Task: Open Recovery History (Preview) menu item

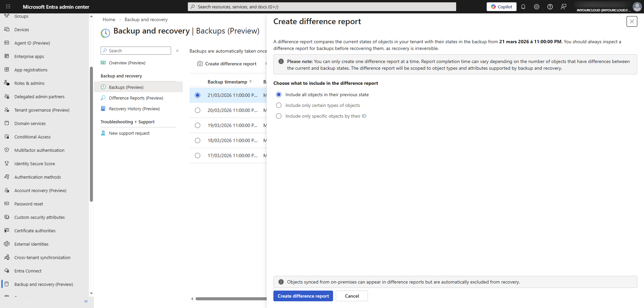Action: [134, 109]
